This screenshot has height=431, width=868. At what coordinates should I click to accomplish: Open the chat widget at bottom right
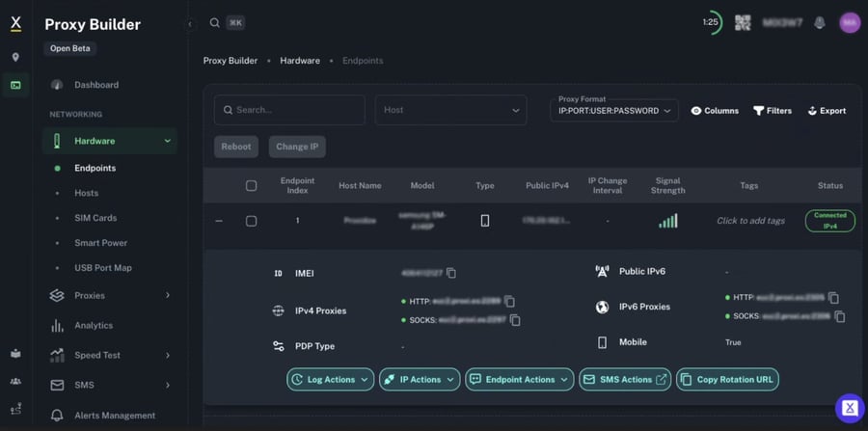click(850, 408)
